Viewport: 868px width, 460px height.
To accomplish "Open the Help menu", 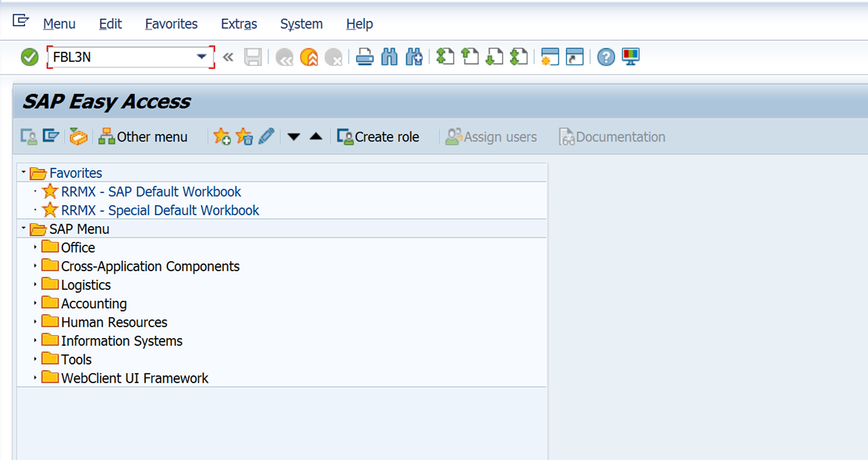I will click(360, 24).
